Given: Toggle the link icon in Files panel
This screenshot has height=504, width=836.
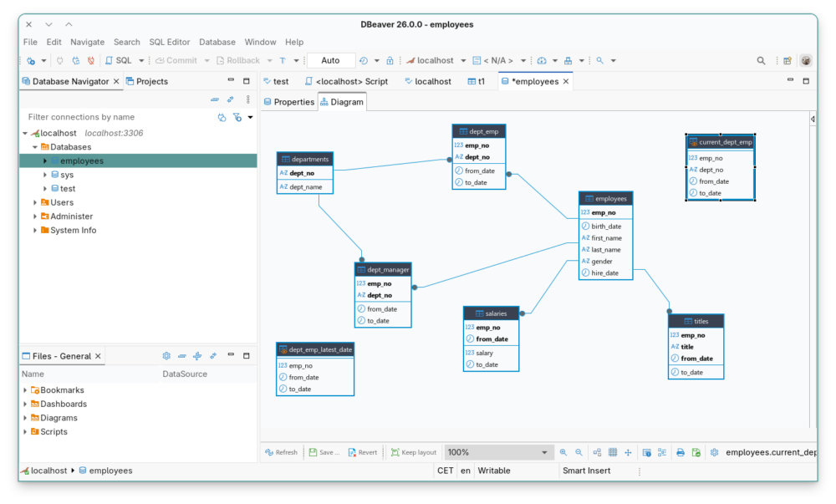Looking at the screenshot, I should pos(212,356).
